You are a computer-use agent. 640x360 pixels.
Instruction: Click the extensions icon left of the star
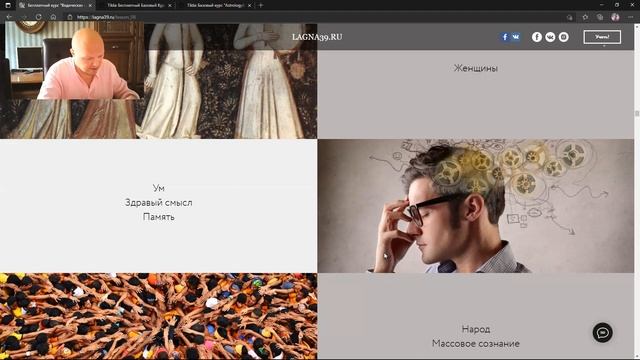(569, 17)
